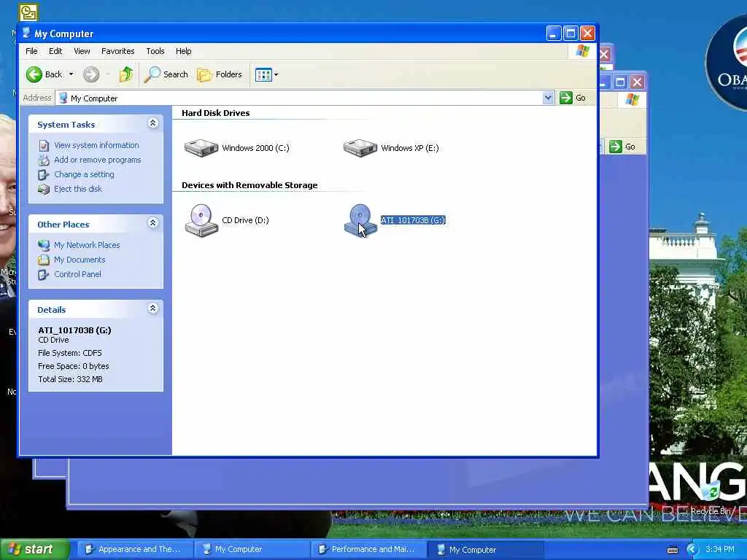
Task: Switch to Appearance and Themes taskbar button
Action: coord(134,550)
